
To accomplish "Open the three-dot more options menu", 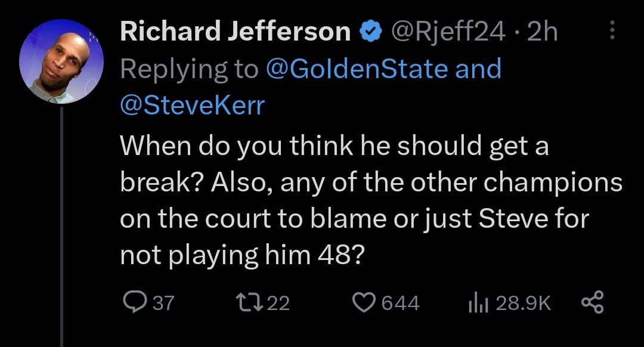I will click(x=613, y=31).
